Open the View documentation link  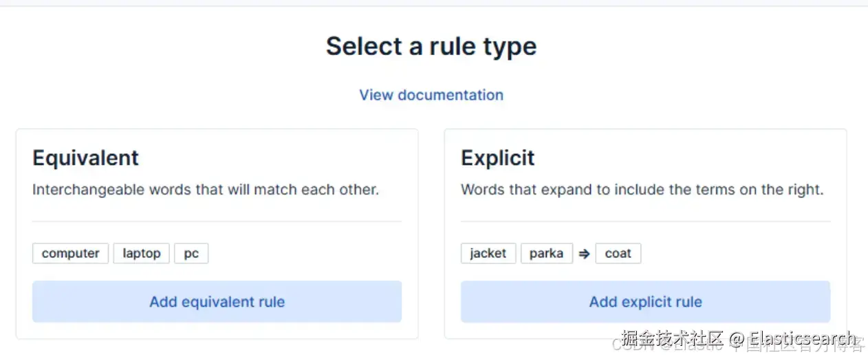point(431,95)
